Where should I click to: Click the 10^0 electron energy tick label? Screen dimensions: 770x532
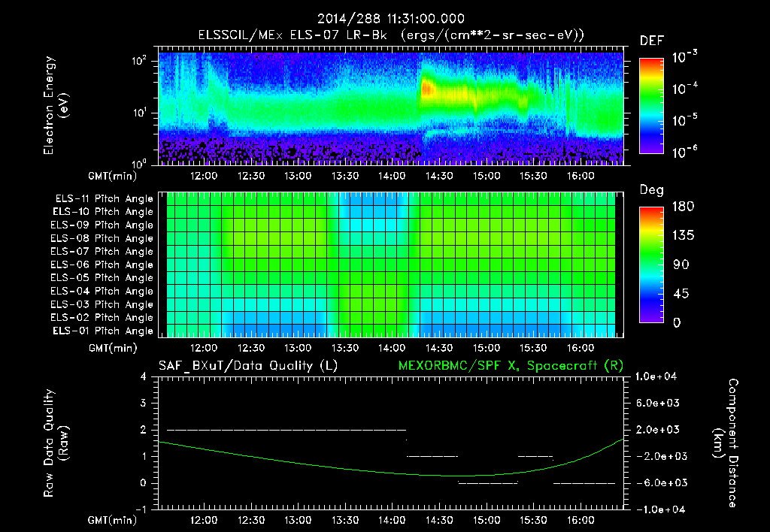point(139,163)
